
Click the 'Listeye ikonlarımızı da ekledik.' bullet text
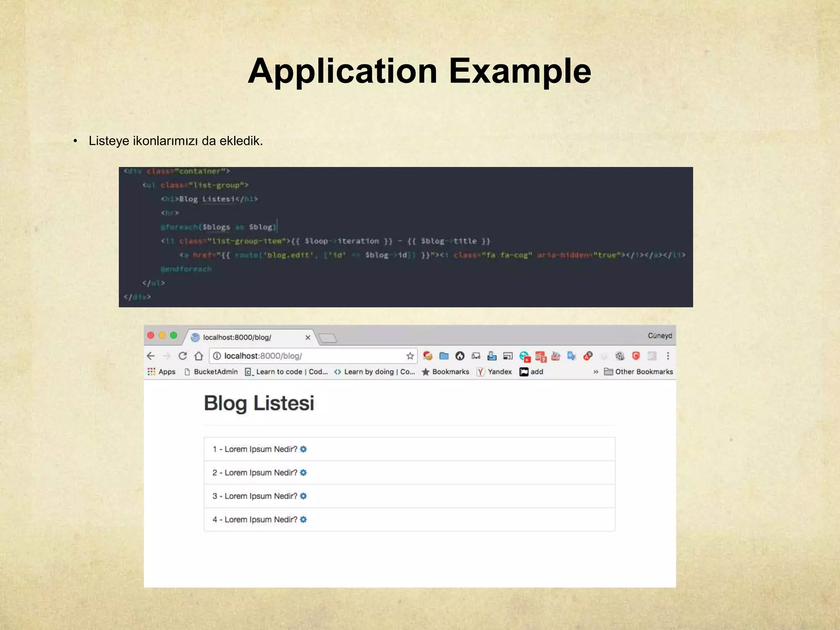coord(176,141)
